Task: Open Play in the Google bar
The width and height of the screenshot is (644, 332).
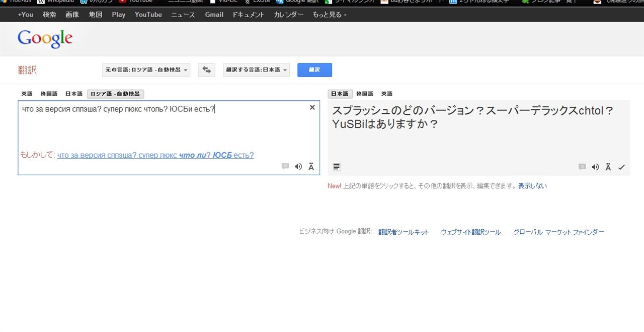Action: pyautogui.click(x=119, y=15)
